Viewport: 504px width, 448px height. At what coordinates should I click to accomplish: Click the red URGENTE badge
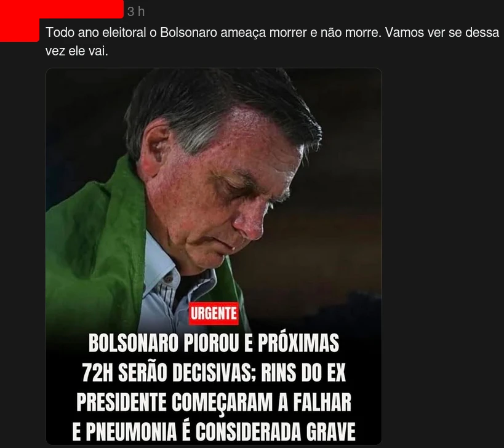(x=214, y=313)
